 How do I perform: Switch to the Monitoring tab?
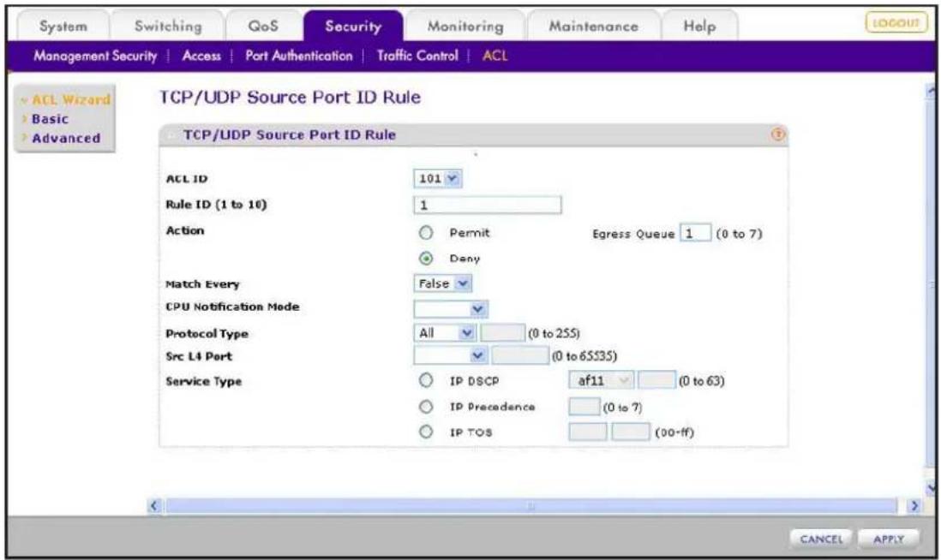465,26
